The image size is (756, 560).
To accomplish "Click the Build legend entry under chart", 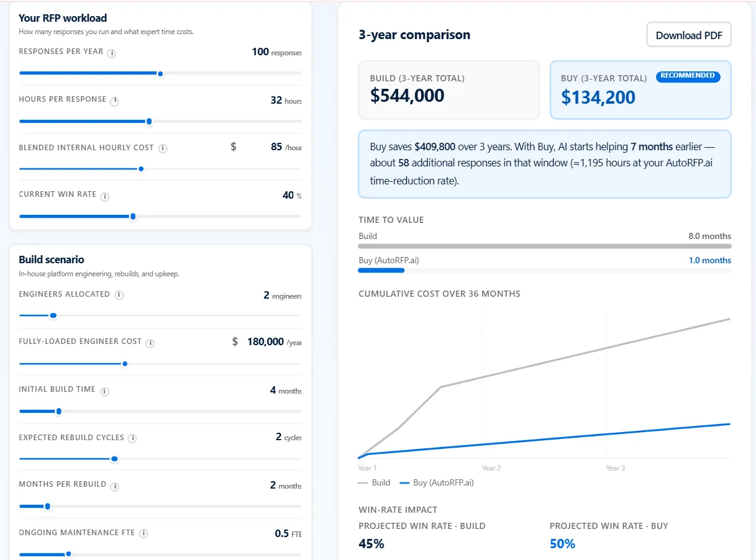I will [x=375, y=482].
